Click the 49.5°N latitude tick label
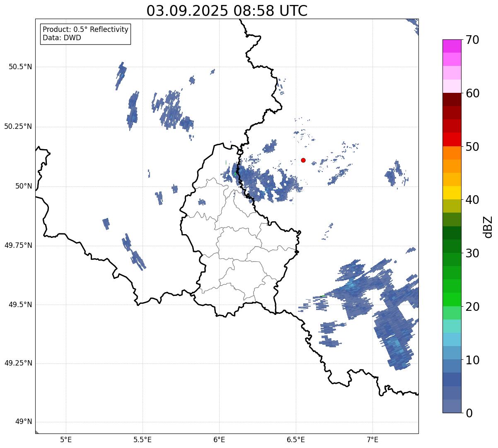Screen dimensions: 498x448 (x=20, y=305)
